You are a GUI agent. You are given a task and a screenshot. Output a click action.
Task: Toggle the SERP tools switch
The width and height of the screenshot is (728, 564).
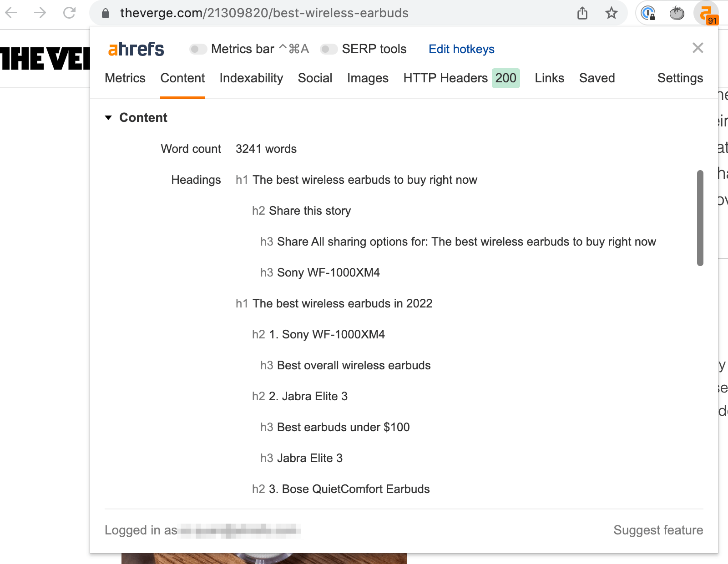click(x=329, y=49)
